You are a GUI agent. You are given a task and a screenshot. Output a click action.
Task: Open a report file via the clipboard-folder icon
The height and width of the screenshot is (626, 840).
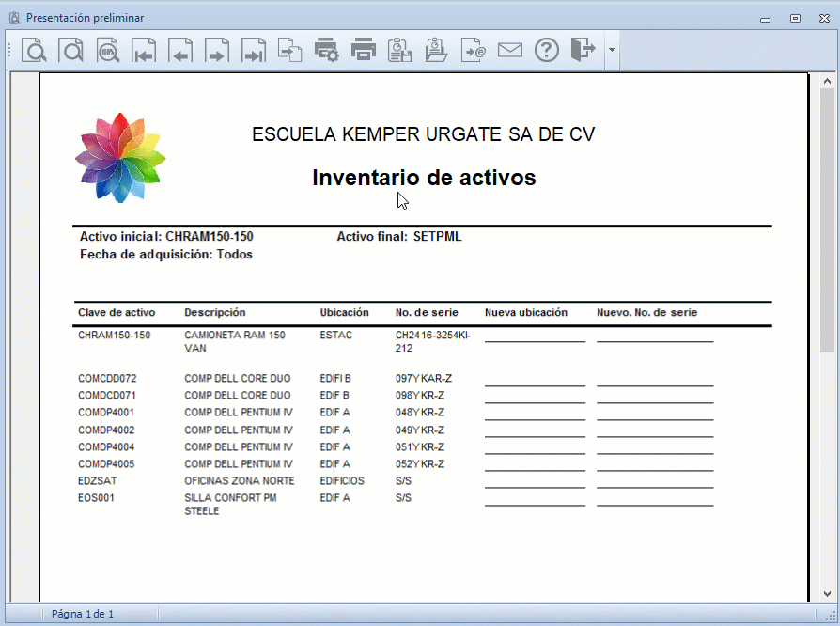(436, 50)
